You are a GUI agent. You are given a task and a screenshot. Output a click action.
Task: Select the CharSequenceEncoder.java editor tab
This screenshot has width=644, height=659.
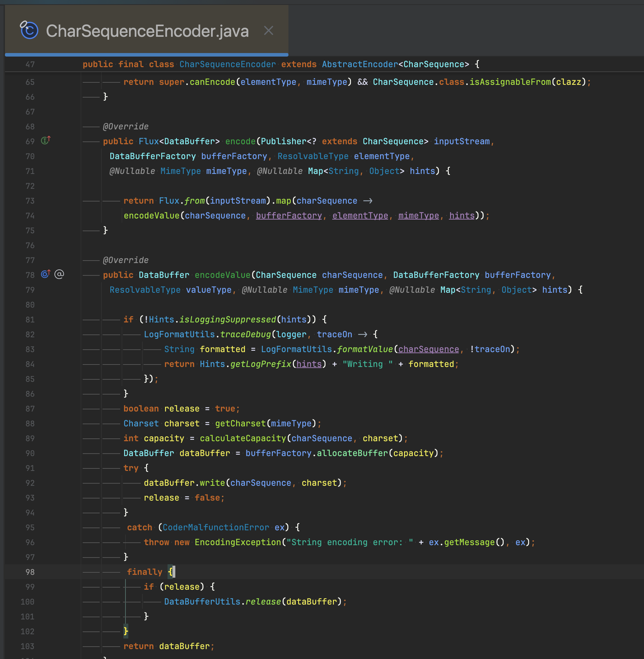coord(147,31)
